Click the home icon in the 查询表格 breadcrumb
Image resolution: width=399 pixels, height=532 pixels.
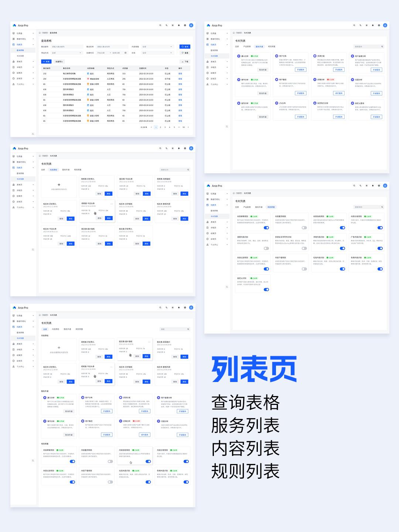pos(40,33)
